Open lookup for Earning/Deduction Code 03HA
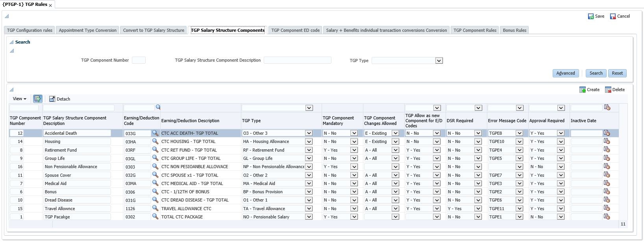The height and width of the screenshot is (242, 644). 155,141
